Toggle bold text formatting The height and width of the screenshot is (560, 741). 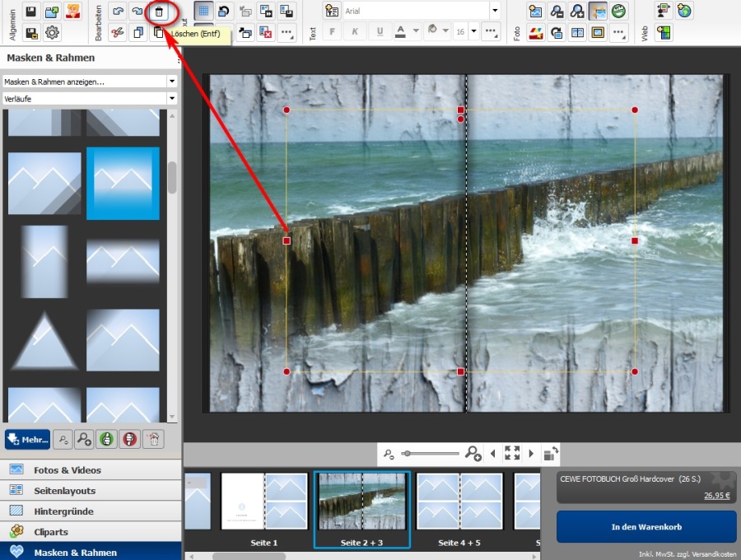pos(333,32)
